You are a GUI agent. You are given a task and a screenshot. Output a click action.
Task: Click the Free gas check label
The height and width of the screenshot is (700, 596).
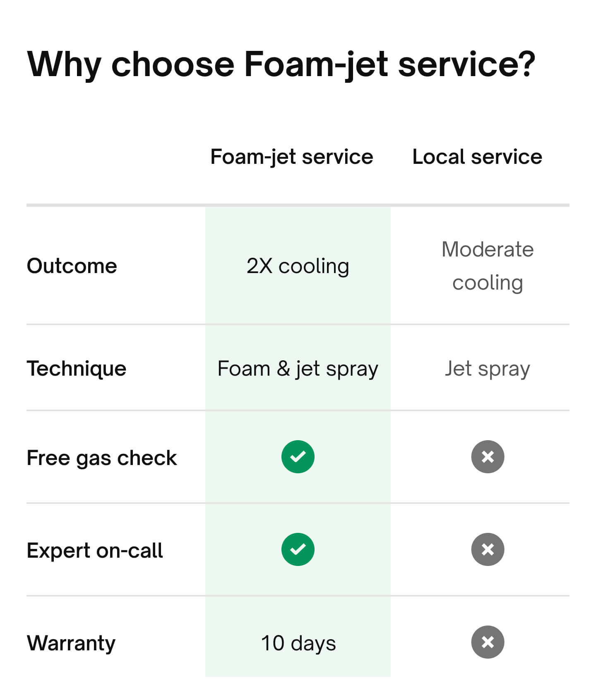pyautogui.click(x=102, y=458)
